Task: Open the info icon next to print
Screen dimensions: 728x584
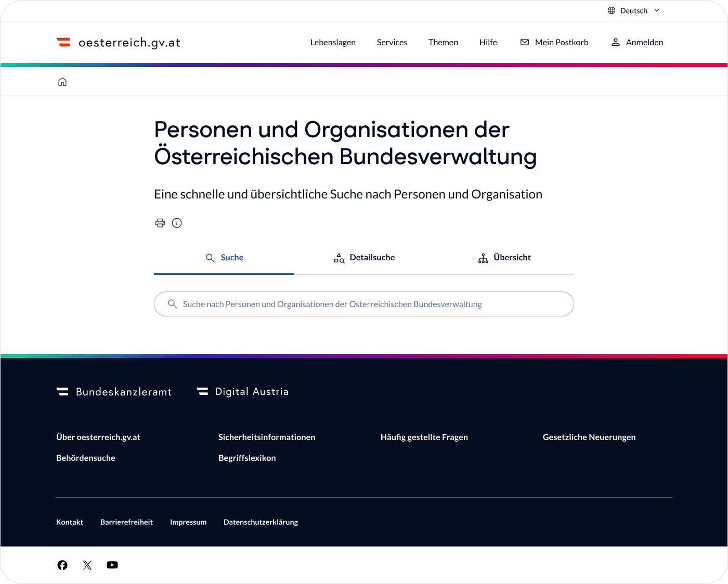Action: coord(177,223)
